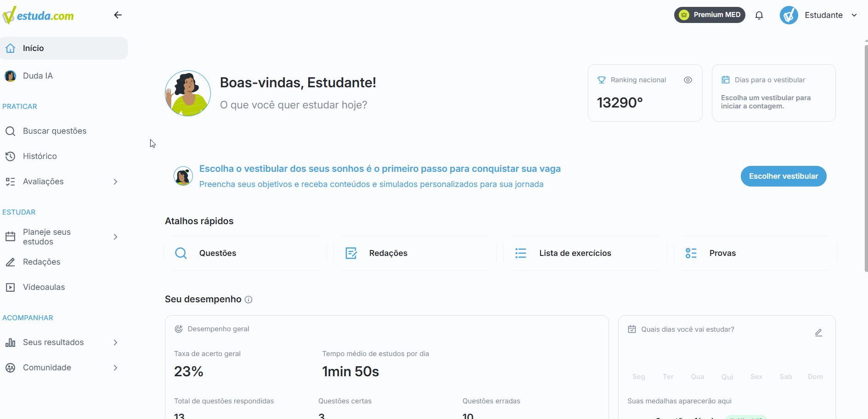Expand Seus resultados chevron

[115, 342]
